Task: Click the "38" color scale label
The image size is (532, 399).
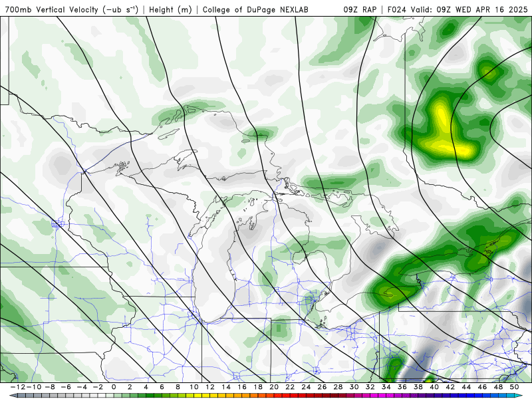Action: click(418, 387)
